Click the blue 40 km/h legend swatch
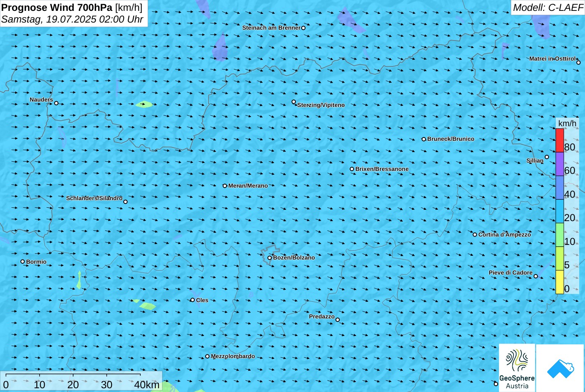Viewport: 585px width, 392px height. [x=560, y=188]
